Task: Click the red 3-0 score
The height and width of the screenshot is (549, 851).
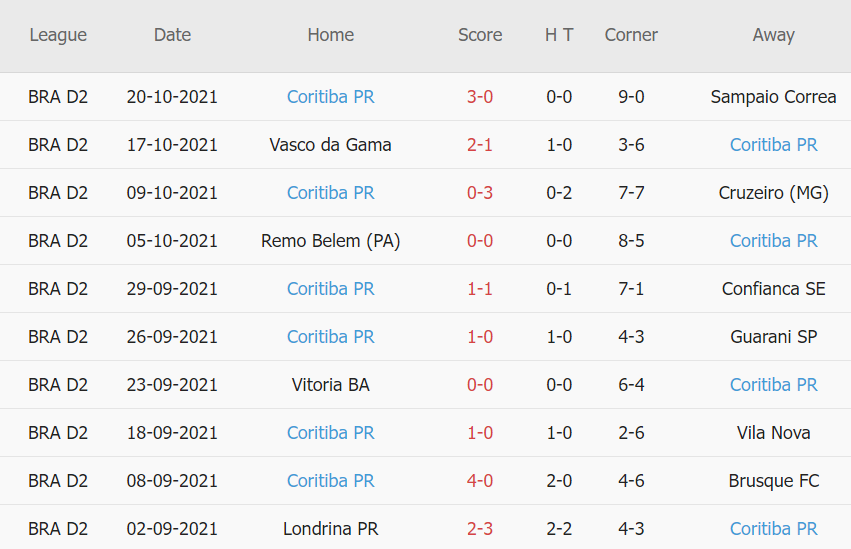Action: (x=480, y=97)
